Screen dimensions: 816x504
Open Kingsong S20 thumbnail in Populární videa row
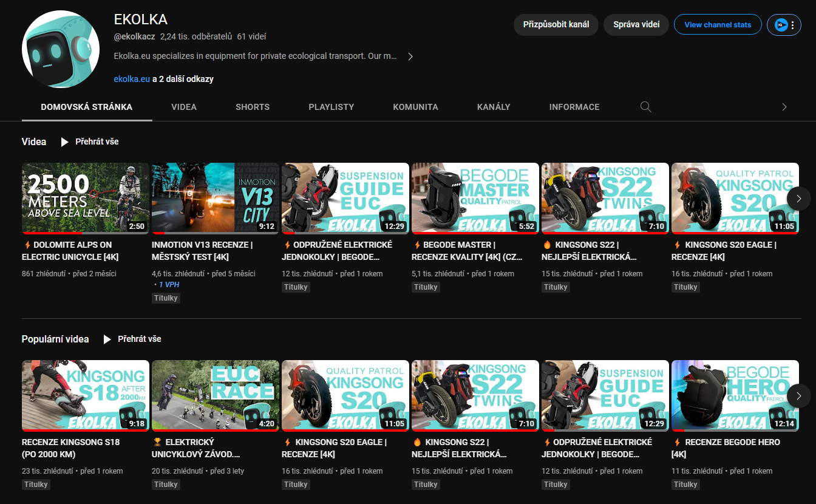tap(345, 396)
